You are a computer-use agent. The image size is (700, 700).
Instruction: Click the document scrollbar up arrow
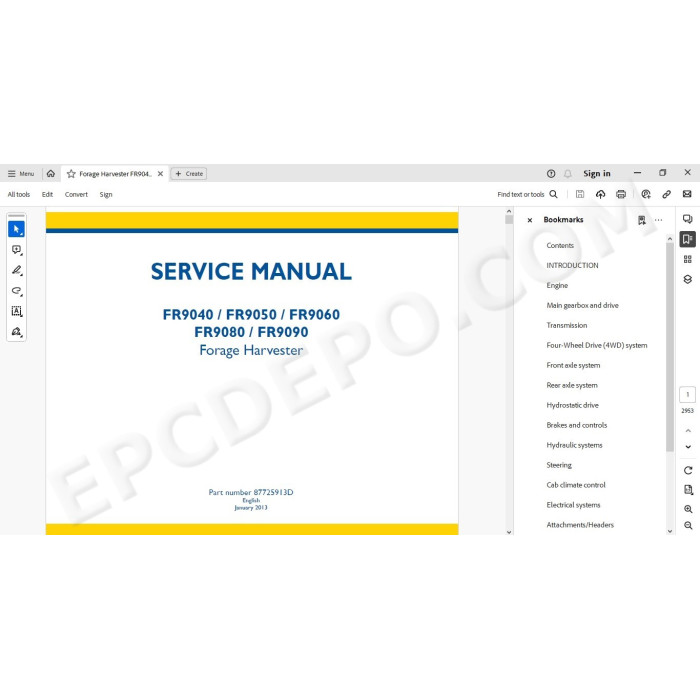coord(509,211)
